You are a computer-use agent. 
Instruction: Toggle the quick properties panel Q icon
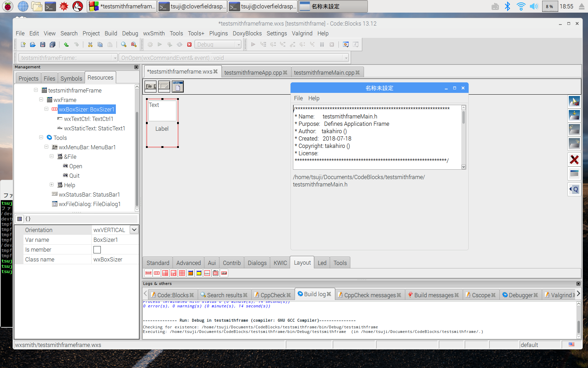click(x=574, y=190)
